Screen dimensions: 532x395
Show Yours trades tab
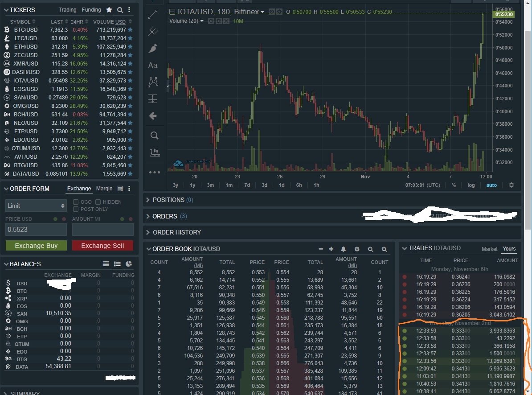point(509,249)
